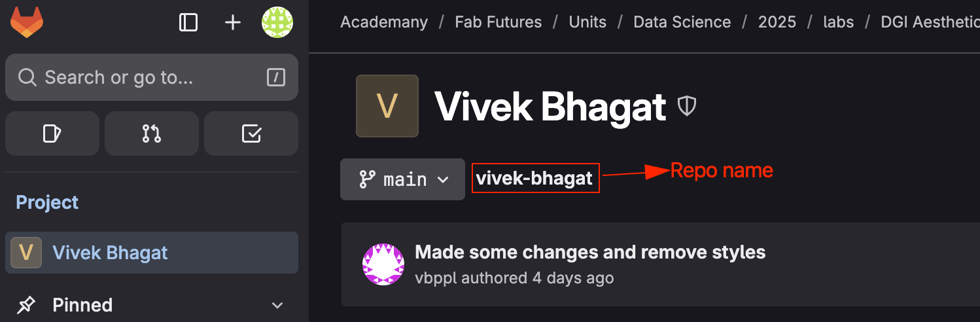This screenshot has height=322, width=980.
Task: Open Fab Futures breadcrumb link
Action: click(499, 22)
